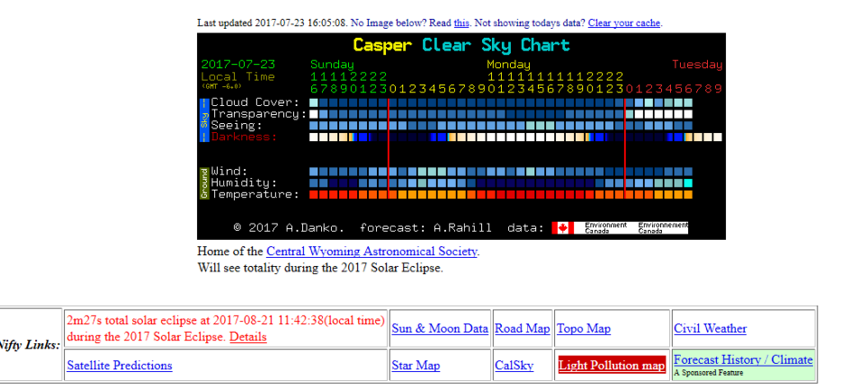Click the first Transparency forecast block
The width and height of the screenshot is (868, 390).
314,114
